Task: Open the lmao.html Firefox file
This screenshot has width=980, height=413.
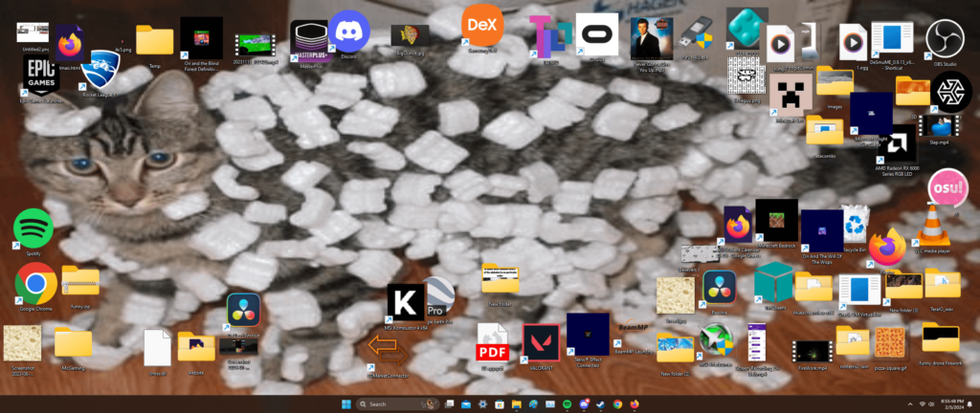Action: (70, 44)
